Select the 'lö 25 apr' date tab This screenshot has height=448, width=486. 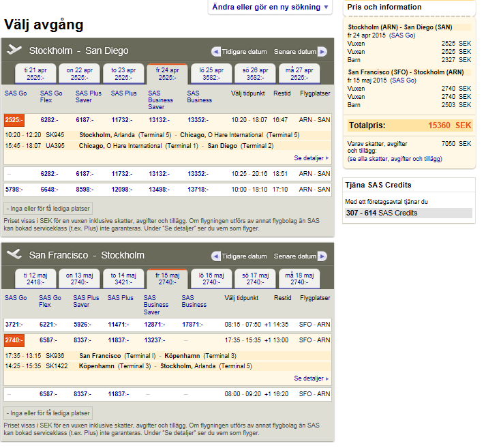coord(211,74)
